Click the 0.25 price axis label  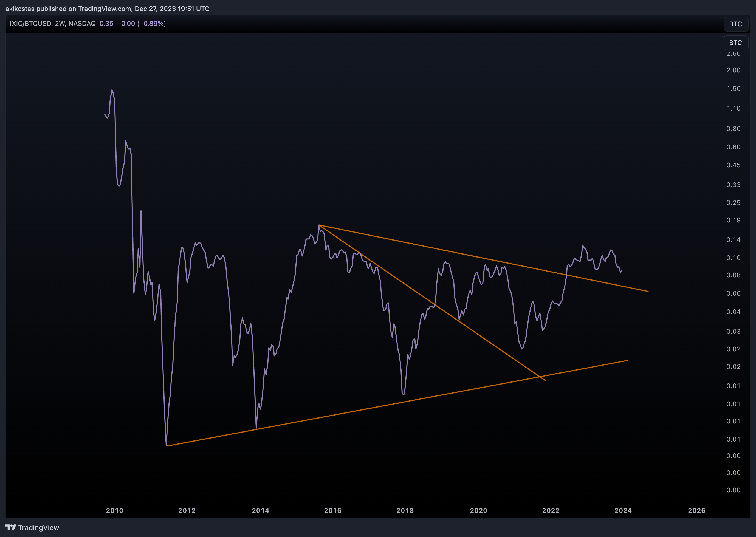click(x=734, y=203)
